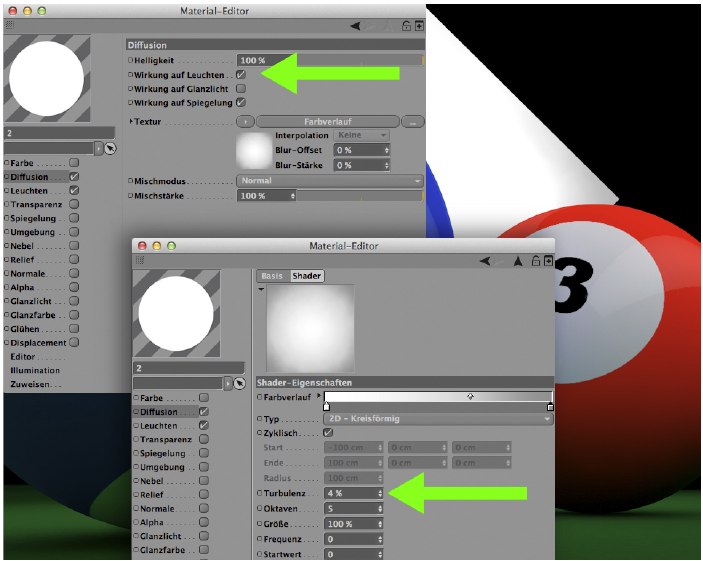Click material name field in front editor

tap(189, 368)
